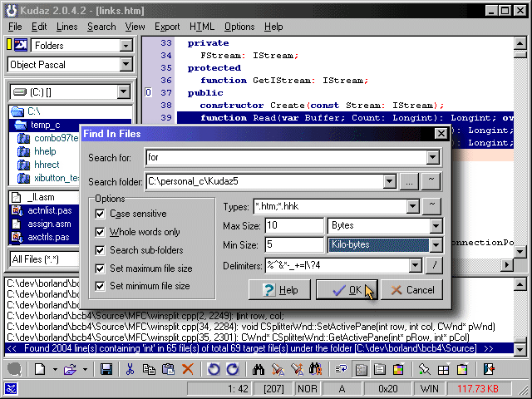Click the tilde button next to Types
Screen dimensions: 532x399
tap(431, 206)
